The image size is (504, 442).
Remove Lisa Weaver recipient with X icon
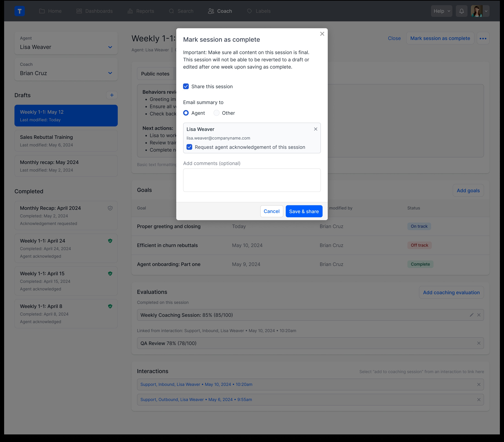[316, 129]
